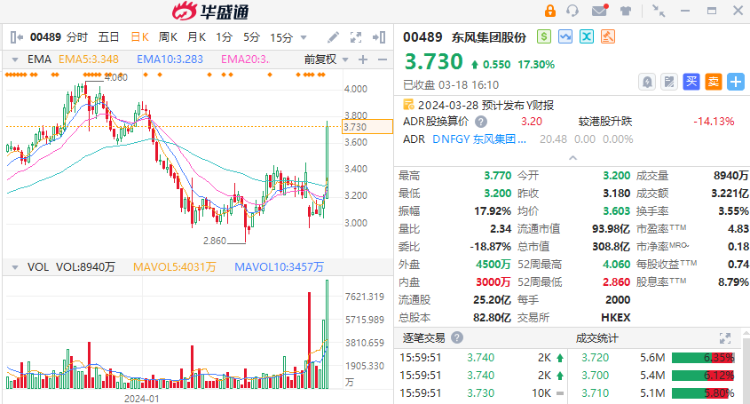This screenshot has height=404, width=750.
Task: Click the 3.710 row volume distribution bar
Action: (703, 393)
